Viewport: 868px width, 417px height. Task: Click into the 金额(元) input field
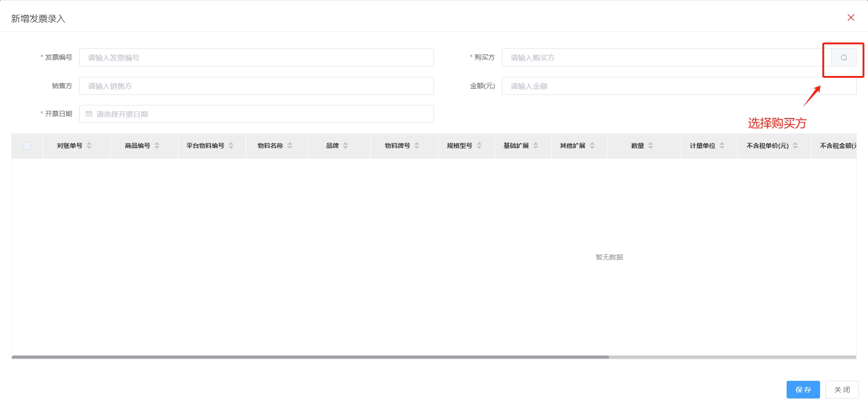click(679, 86)
